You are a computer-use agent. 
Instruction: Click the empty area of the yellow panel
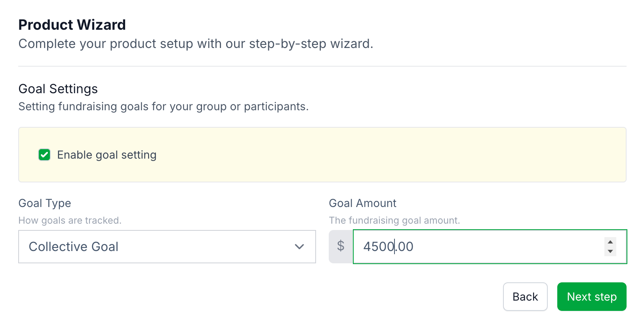pos(396,155)
